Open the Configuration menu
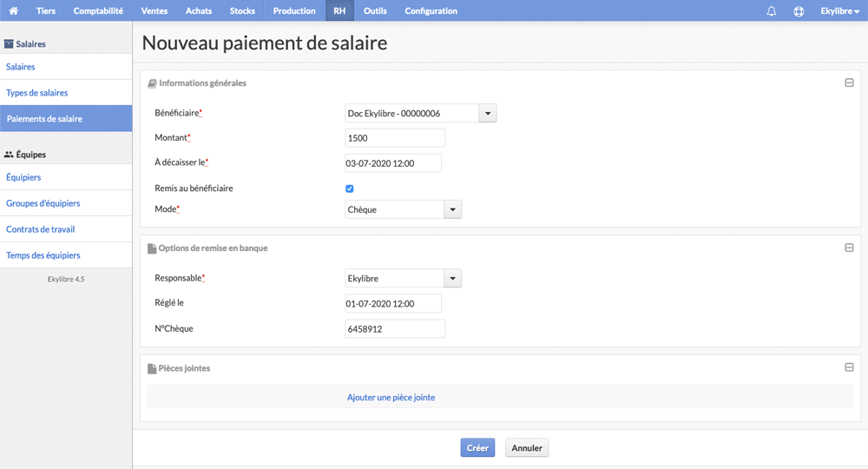The height and width of the screenshot is (469, 868). [431, 10]
